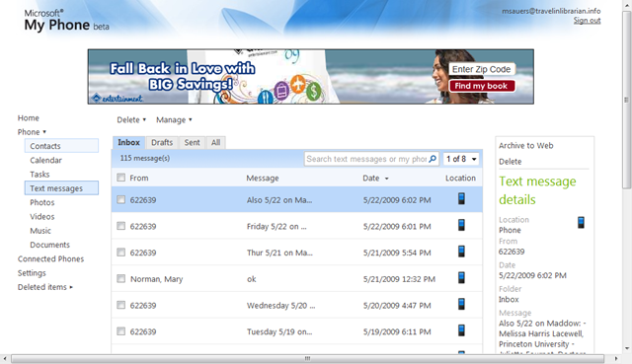Image resolution: width=632 pixels, height=364 pixels.
Task: Switch to the Sent tab
Action: [x=192, y=142]
